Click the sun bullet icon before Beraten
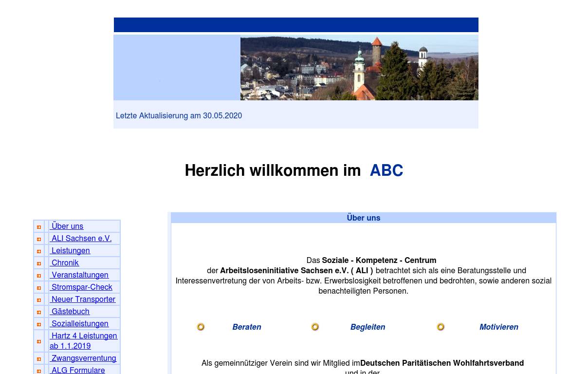588x374 pixels. [x=201, y=327]
